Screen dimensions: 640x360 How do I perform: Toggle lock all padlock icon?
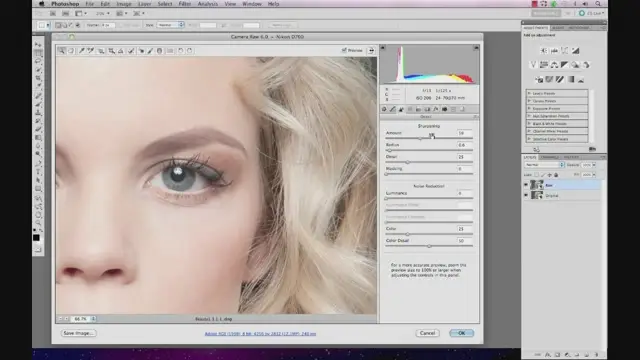pyautogui.click(x=556, y=175)
